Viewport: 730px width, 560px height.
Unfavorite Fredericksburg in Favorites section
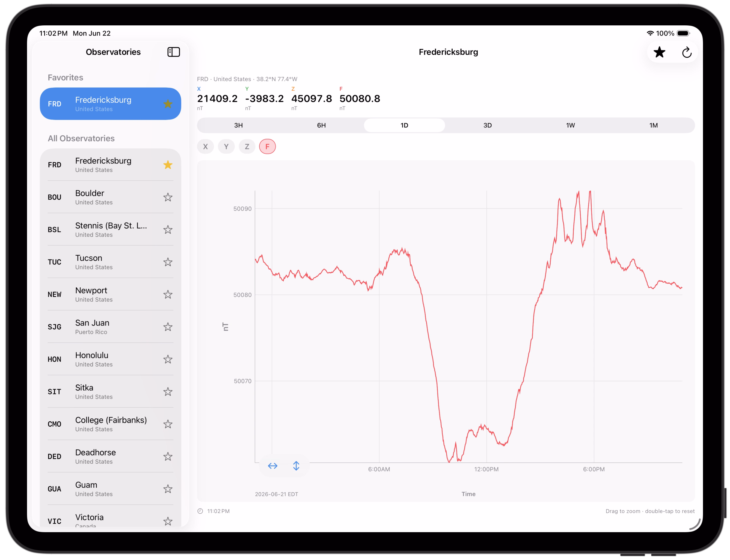[x=168, y=104]
